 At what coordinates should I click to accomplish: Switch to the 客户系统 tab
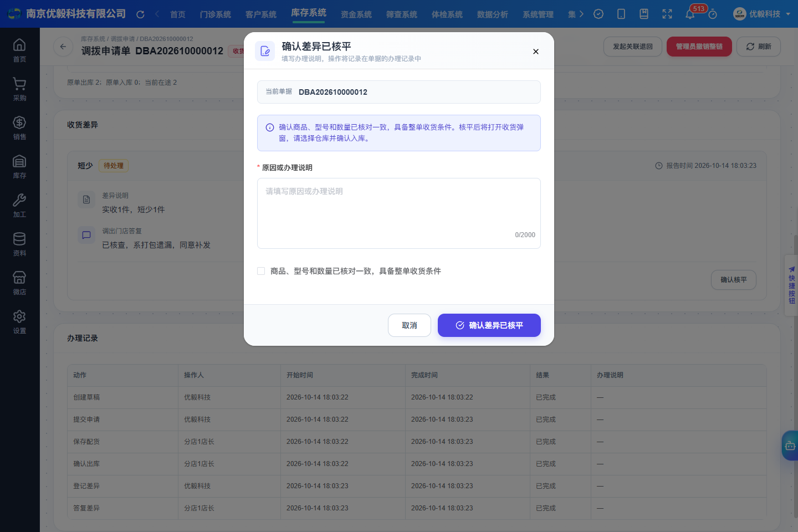click(261, 14)
